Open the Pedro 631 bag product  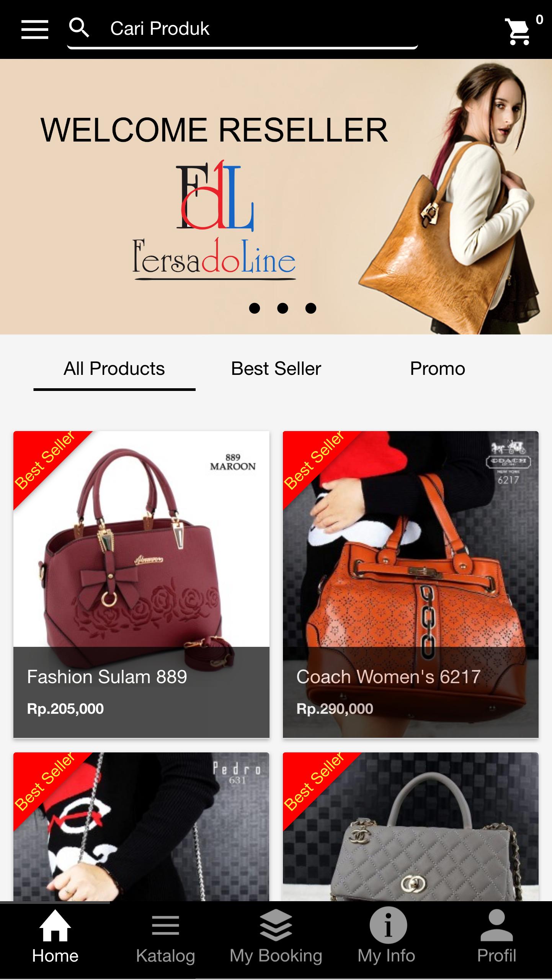point(141,827)
